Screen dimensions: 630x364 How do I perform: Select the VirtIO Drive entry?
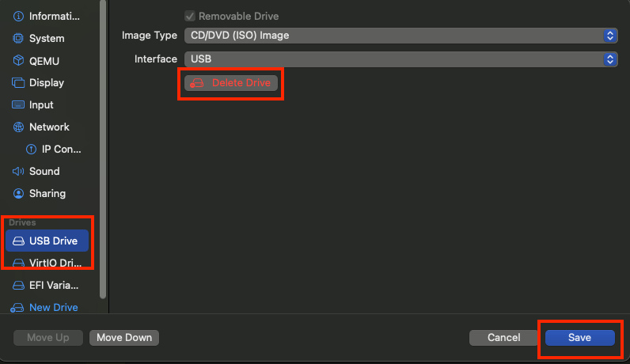(47, 263)
